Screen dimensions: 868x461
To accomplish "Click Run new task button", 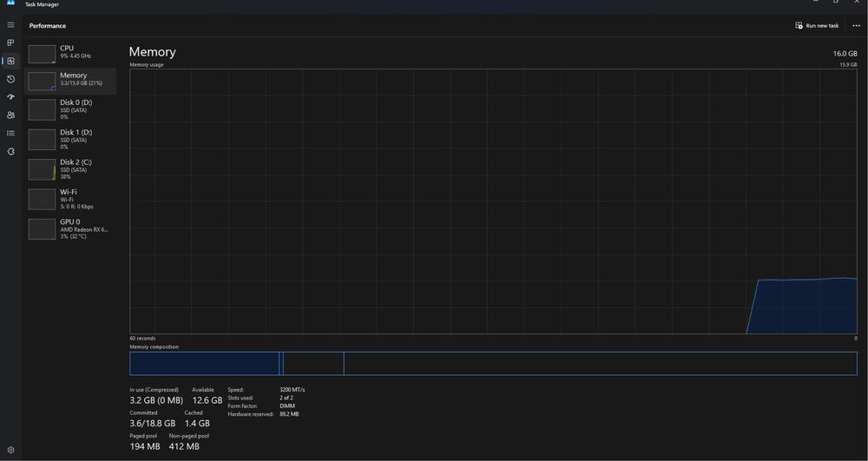I will [817, 25].
